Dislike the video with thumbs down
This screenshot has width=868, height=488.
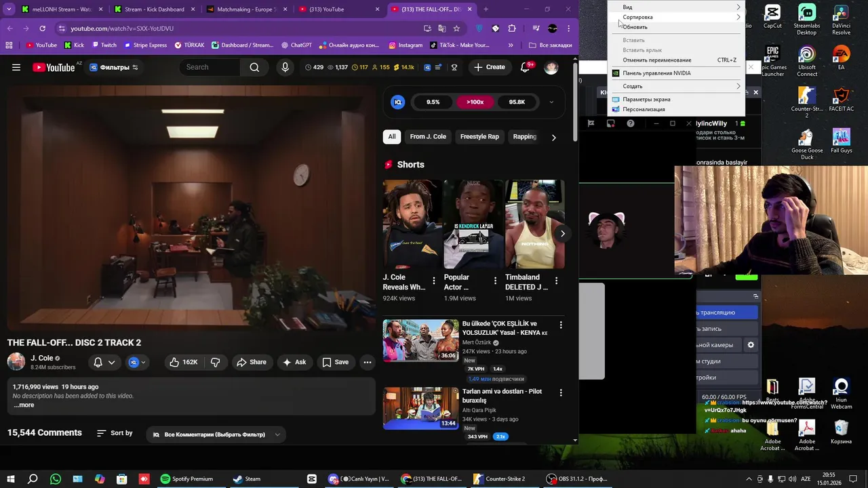pos(215,362)
